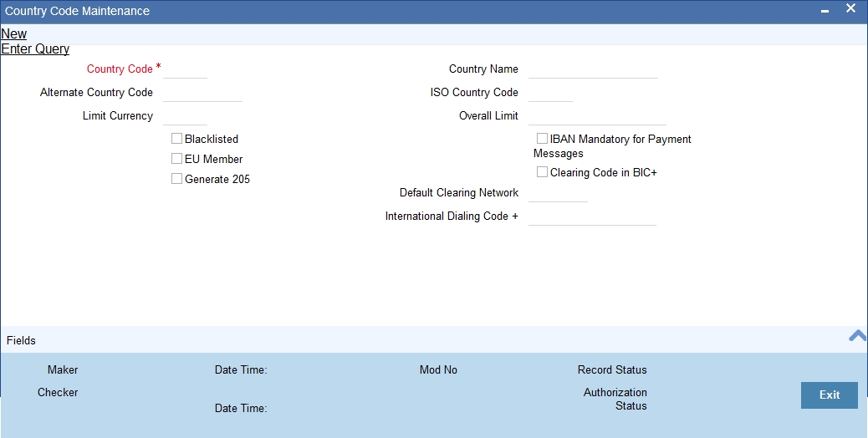This screenshot has height=438, width=868.
Task: Click the New link
Action: pos(14,33)
